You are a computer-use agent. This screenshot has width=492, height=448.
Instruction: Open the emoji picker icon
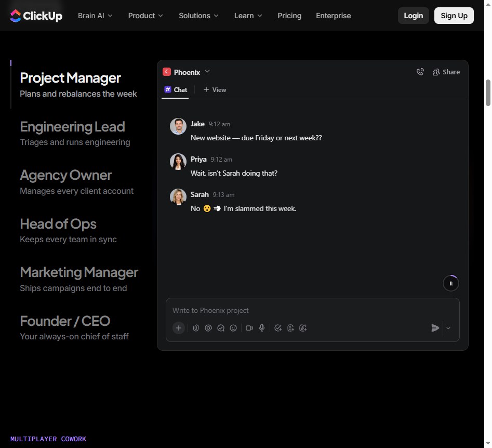[233, 328]
